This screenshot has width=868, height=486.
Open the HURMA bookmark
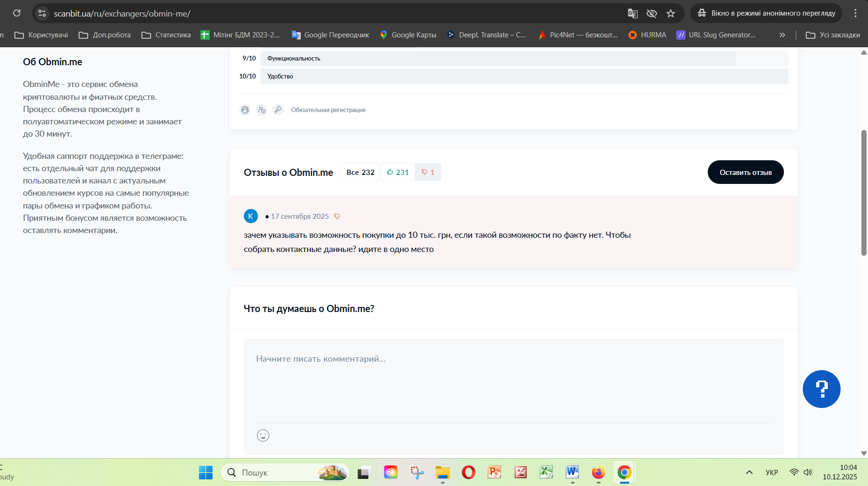pyautogui.click(x=647, y=35)
